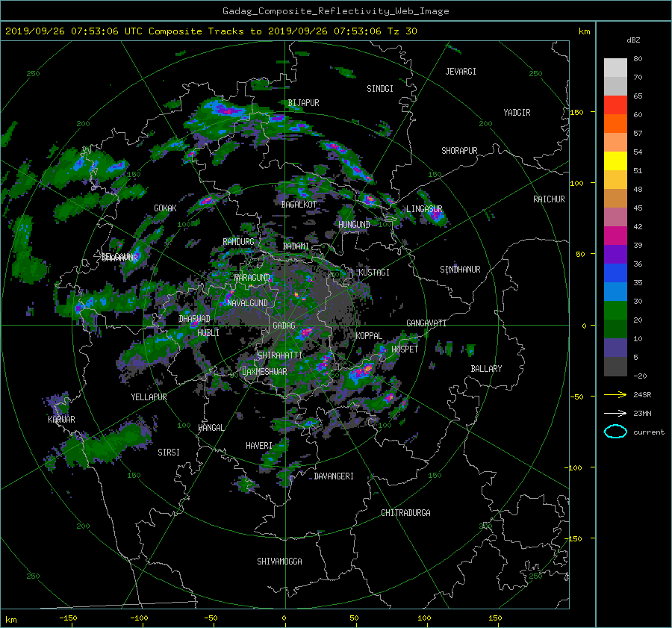
Task: Click the NARAGUND city label
Action: point(252,278)
